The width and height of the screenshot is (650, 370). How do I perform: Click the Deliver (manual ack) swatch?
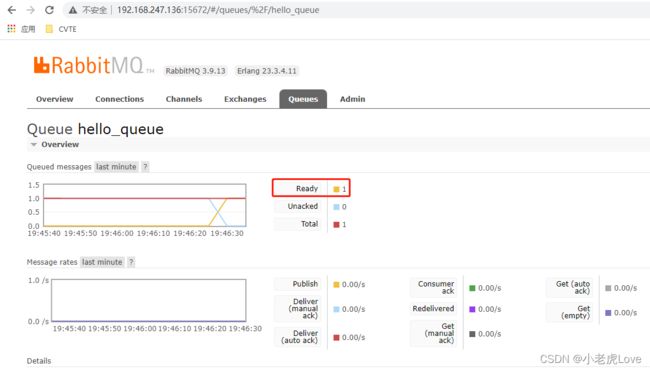pos(336,309)
